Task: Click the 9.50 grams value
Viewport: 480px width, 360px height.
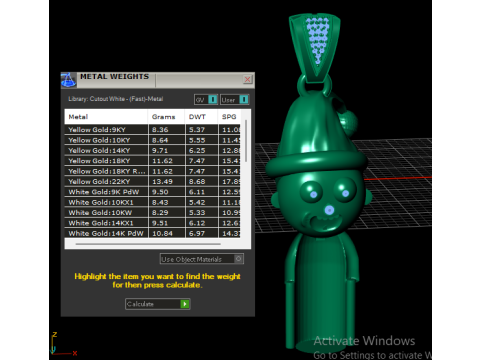Action: point(160,192)
